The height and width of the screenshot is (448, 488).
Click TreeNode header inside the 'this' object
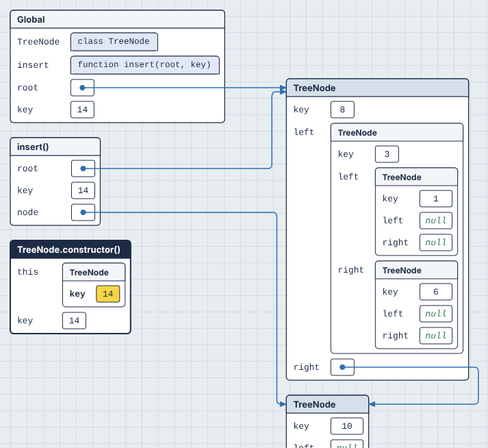coord(94,272)
